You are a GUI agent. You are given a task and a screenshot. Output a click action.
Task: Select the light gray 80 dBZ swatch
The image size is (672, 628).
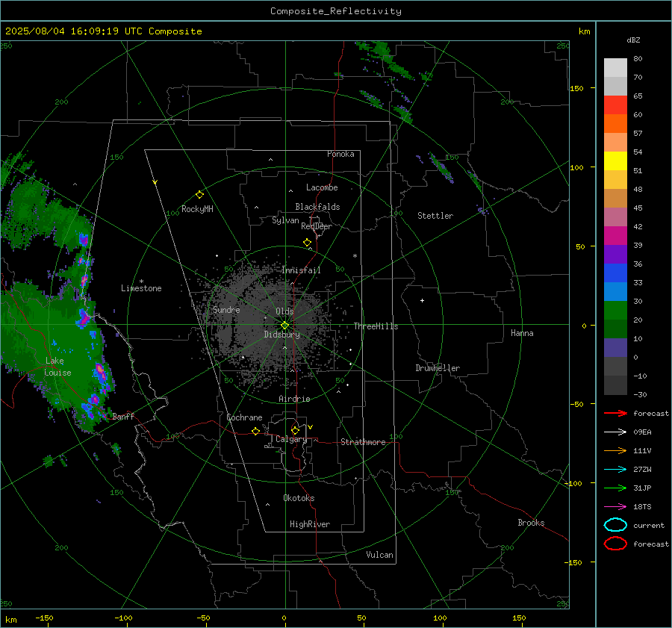coord(615,68)
